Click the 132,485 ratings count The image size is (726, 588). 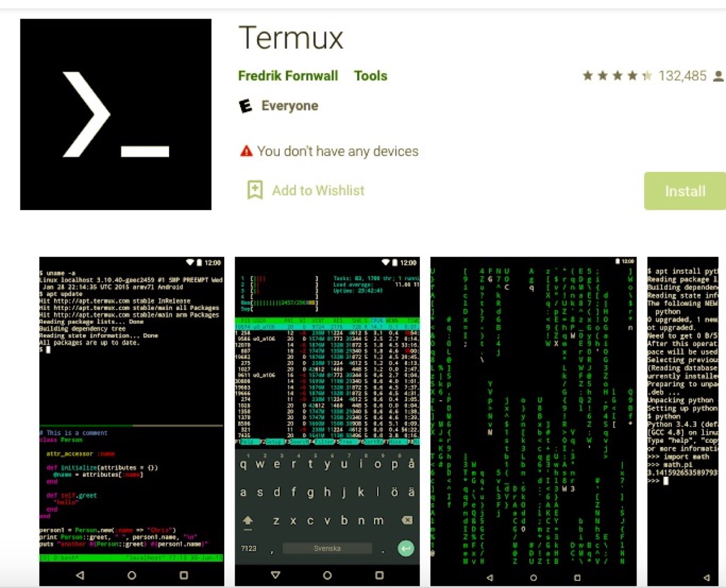pos(683,75)
